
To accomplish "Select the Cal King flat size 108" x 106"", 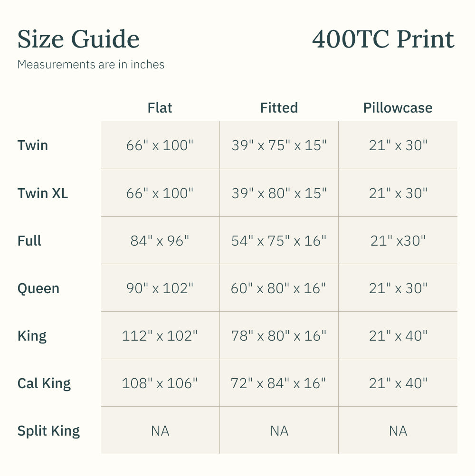I will coord(160,383).
